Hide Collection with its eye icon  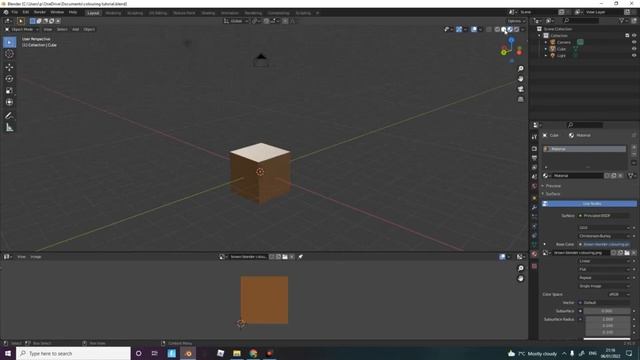click(634, 36)
